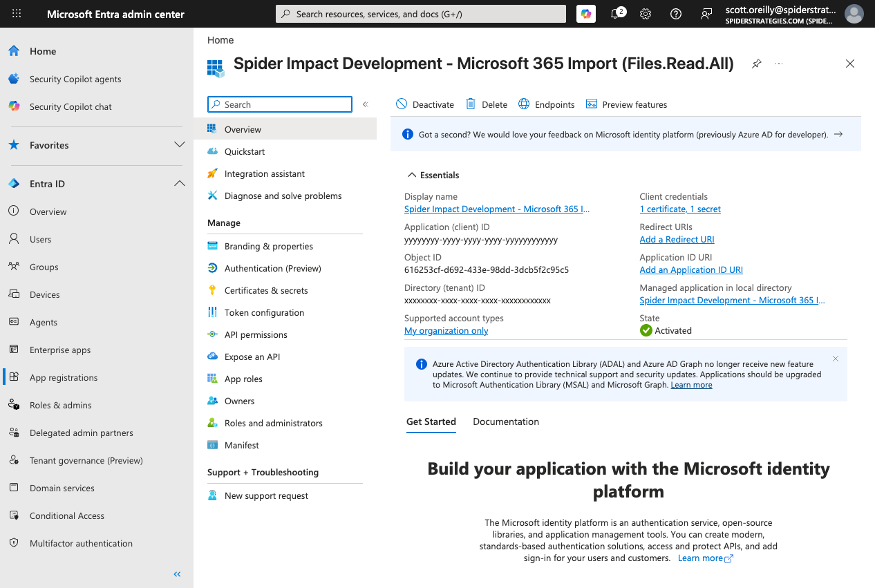Click the My organization only link
Image resolution: width=875 pixels, height=588 pixels.
(x=446, y=330)
